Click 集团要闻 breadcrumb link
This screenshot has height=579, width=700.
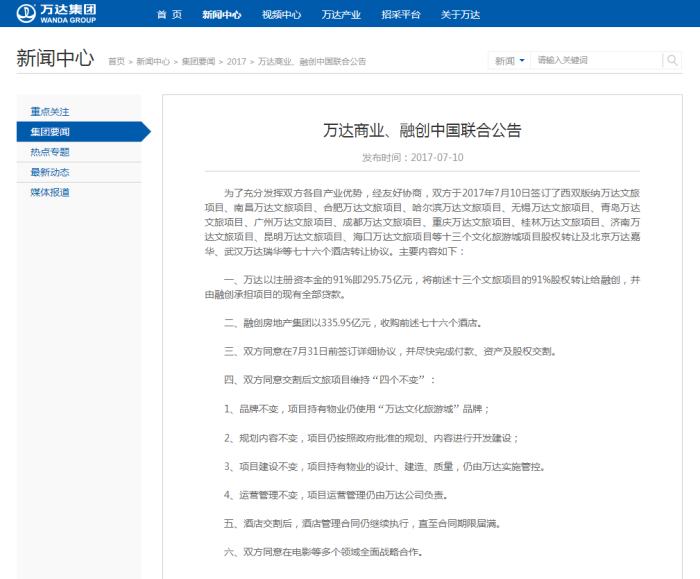pos(198,62)
